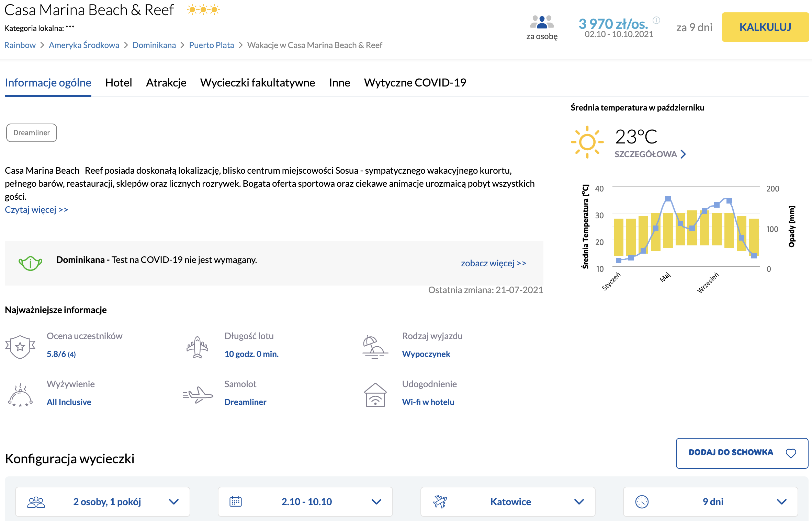Open the price info tooltip icon
Viewport: 812px width, 521px height.
pos(656,20)
